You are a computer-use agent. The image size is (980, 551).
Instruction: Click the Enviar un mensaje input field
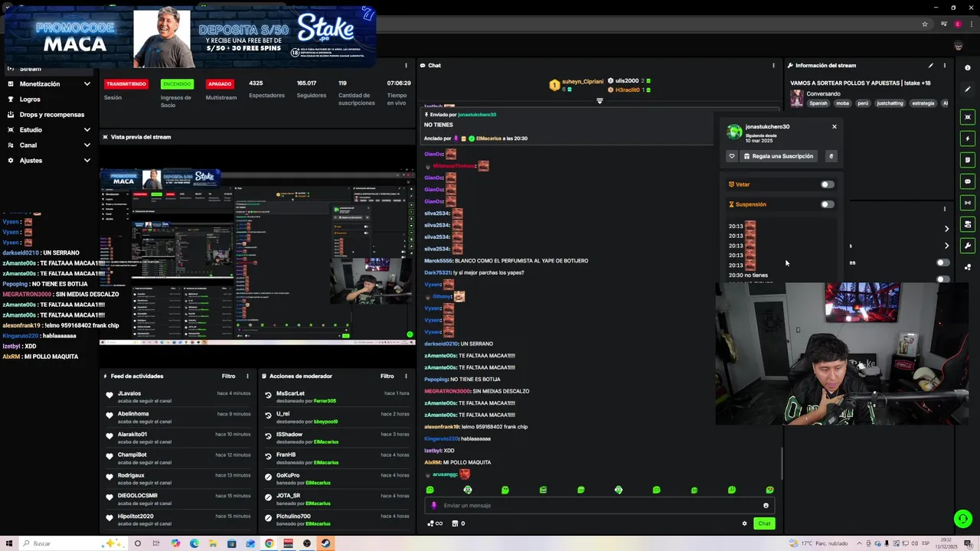599,505
